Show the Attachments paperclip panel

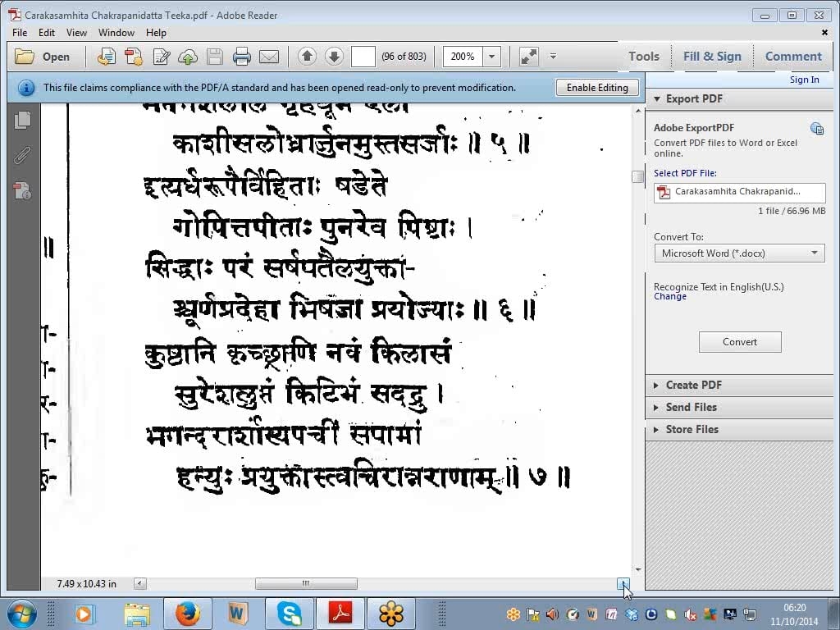click(23, 156)
